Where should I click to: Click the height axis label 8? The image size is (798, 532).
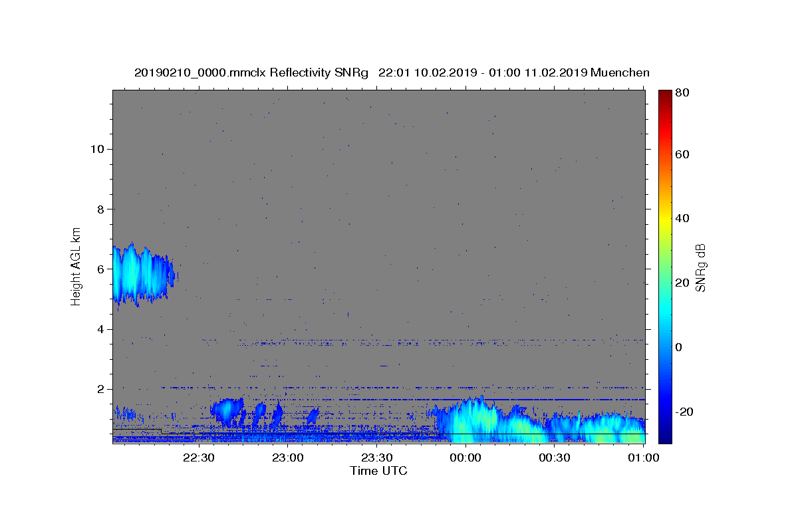102,209
